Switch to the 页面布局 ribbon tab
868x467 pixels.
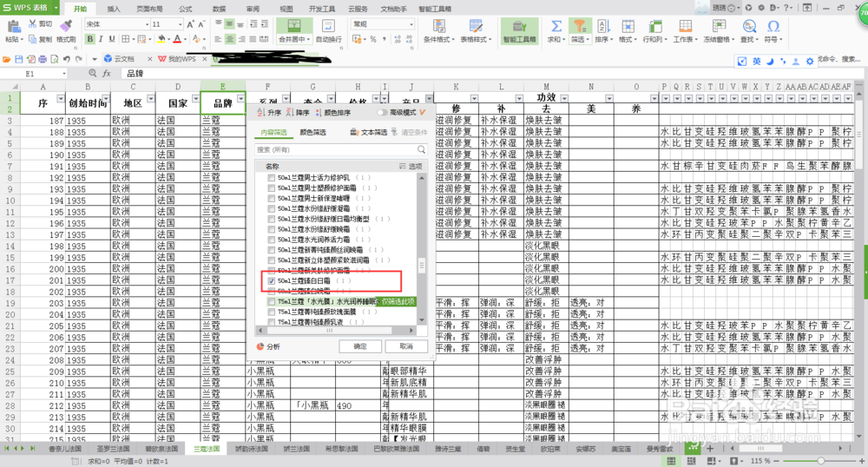(x=149, y=9)
